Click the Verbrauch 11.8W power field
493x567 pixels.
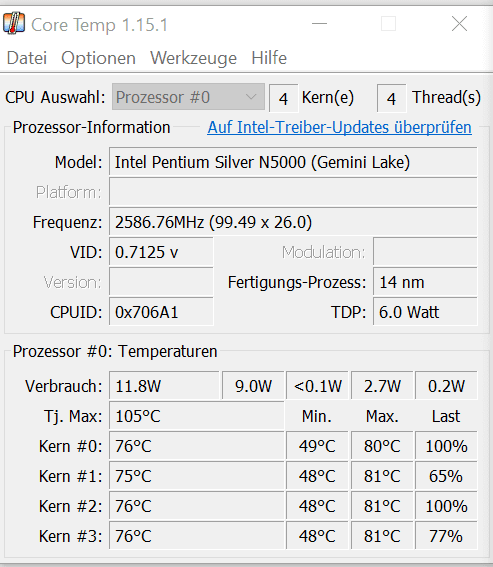(x=164, y=386)
